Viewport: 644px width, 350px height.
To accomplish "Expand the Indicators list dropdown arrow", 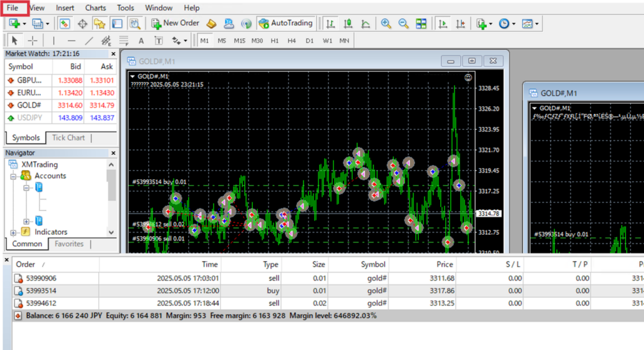I will (491, 24).
